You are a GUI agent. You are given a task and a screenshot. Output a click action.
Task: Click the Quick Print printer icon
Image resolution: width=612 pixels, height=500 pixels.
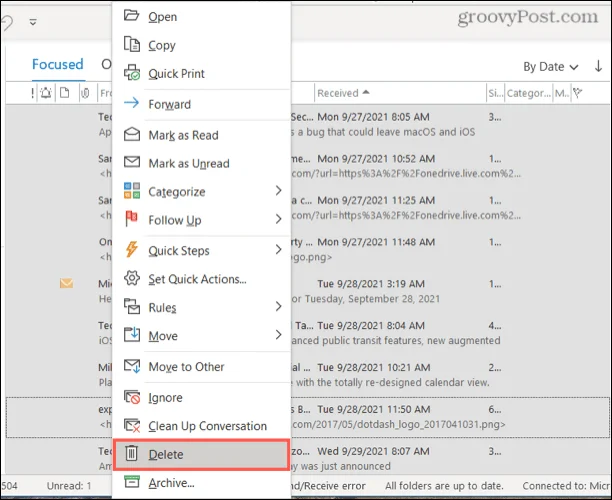coord(132,73)
